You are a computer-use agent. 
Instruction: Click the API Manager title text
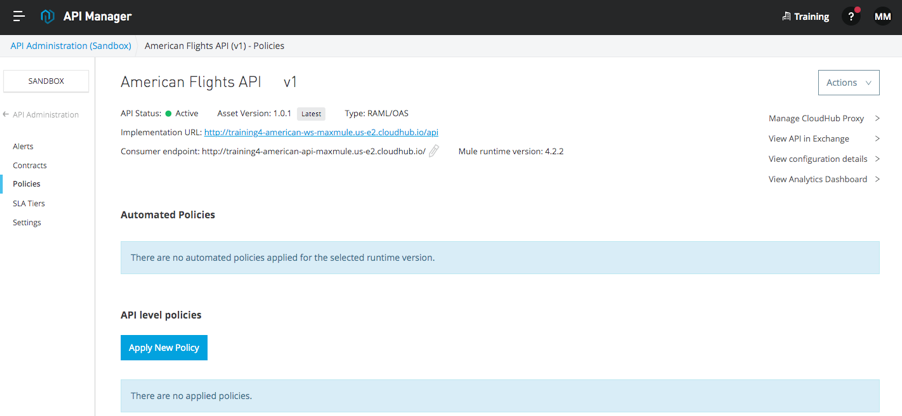pyautogui.click(x=97, y=17)
